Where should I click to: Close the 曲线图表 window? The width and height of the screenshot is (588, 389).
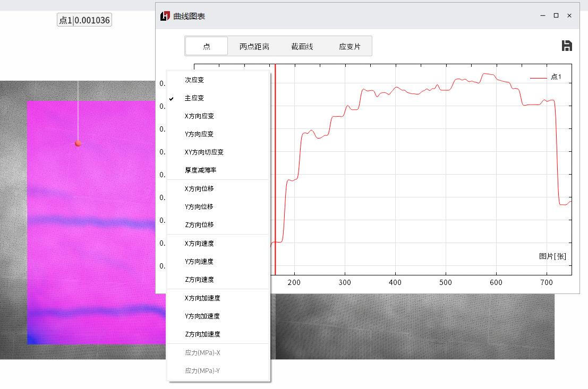click(569, 16)
